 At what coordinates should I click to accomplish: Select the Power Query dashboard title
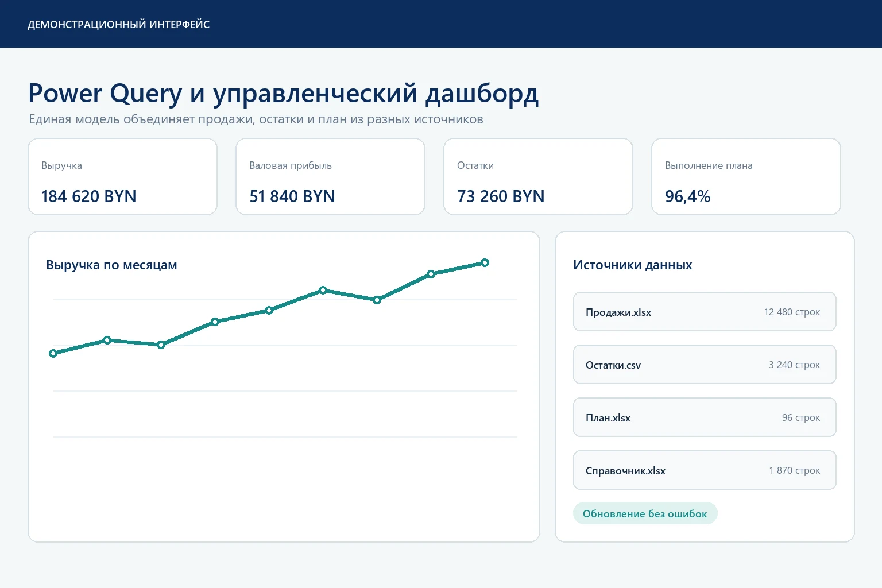(284, 94)
